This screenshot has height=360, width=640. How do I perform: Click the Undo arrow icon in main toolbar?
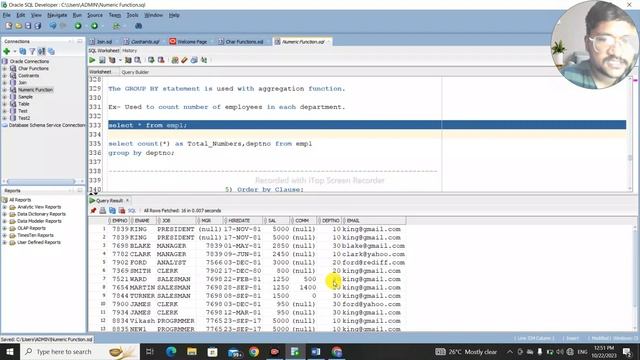click(x=53, y=26)
